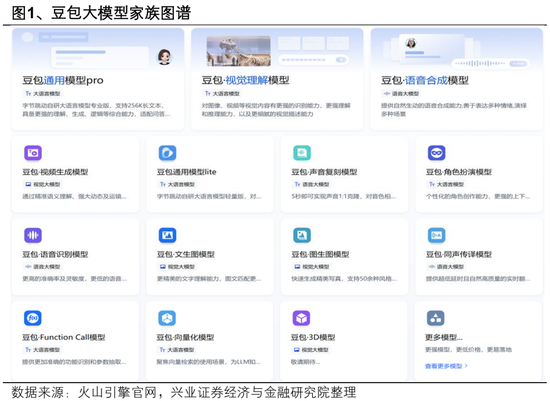Click the avatar in 豆包·语音合成模型 banner

click(411, 43)
